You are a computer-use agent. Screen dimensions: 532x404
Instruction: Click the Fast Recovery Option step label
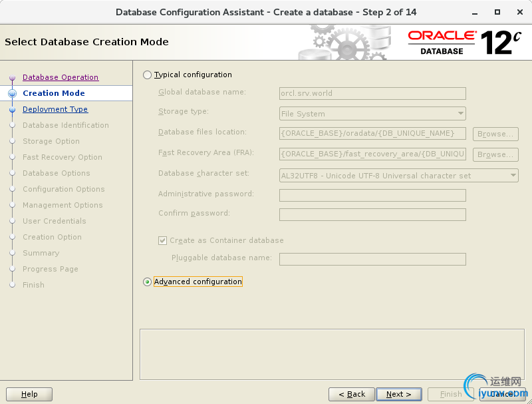click(62, 157)
